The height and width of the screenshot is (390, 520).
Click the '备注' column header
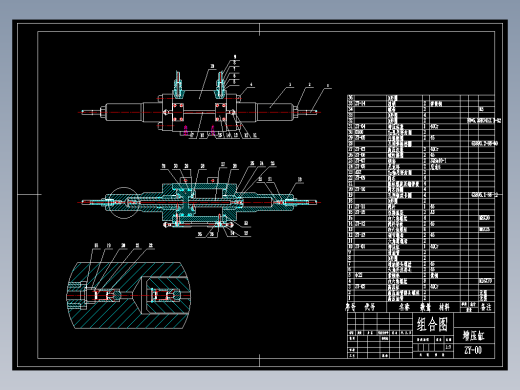(x=486, y=307)
